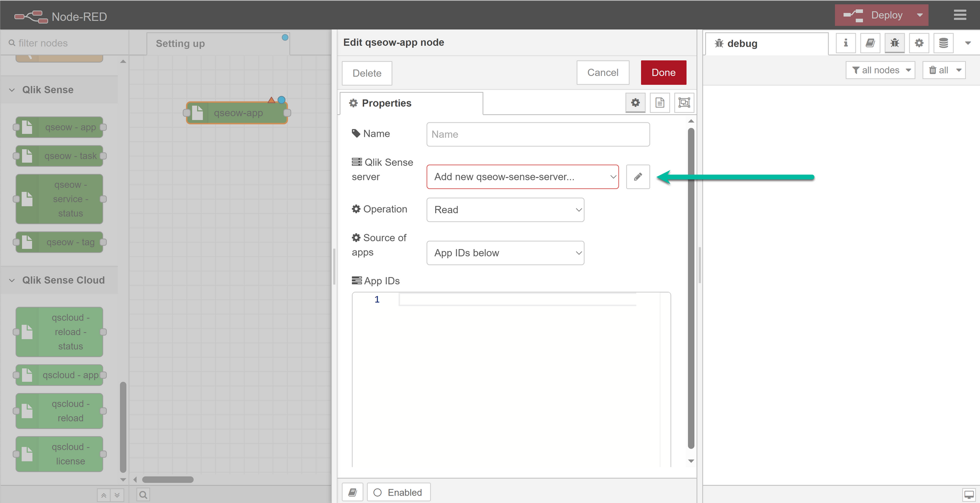Collapse all palette categories icon
The height and width of the screenshot is (503, 980).
(104, 495)
